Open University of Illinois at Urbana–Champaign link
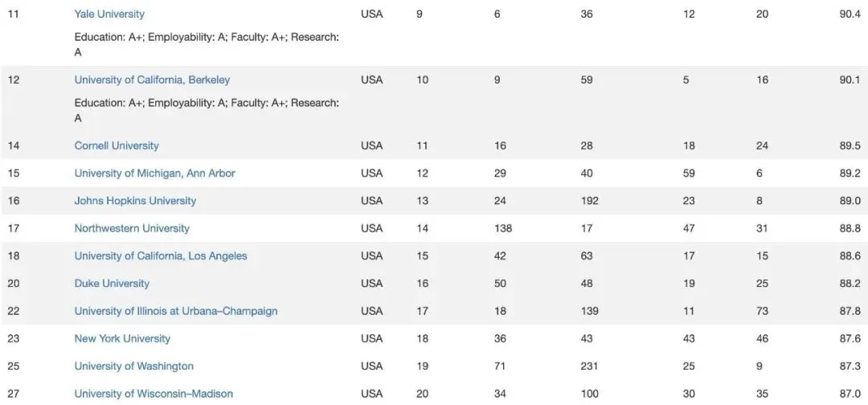868x405 pixels. pos(176,311)
